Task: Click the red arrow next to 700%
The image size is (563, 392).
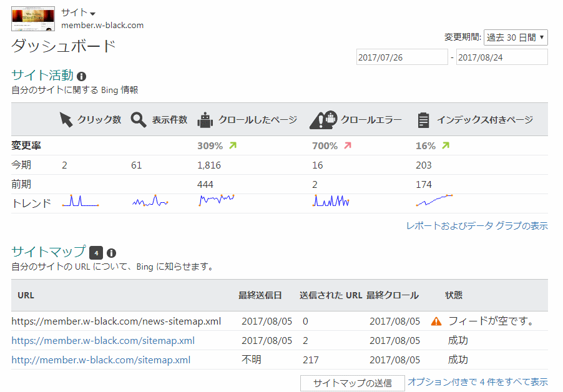Action: click(x=348, y=145)
